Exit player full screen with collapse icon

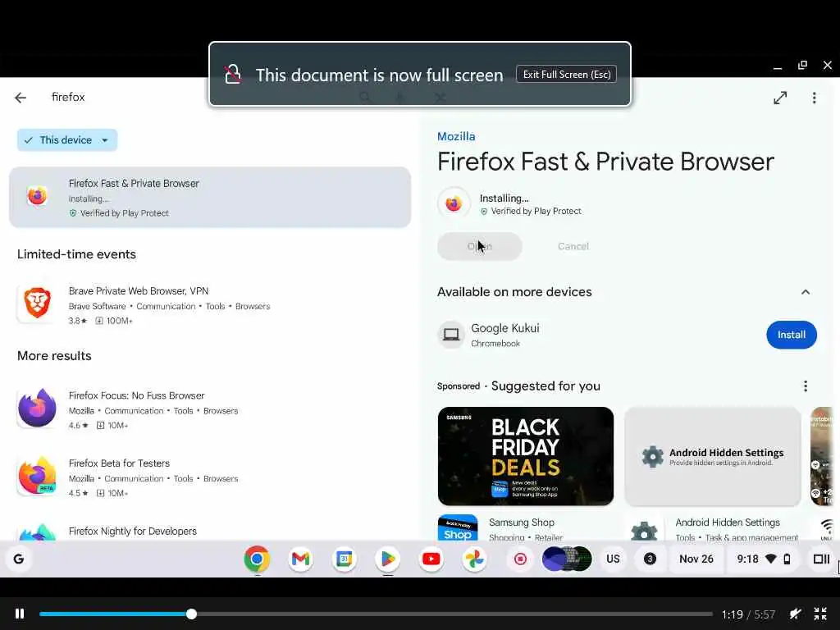[x=820, y=614]
